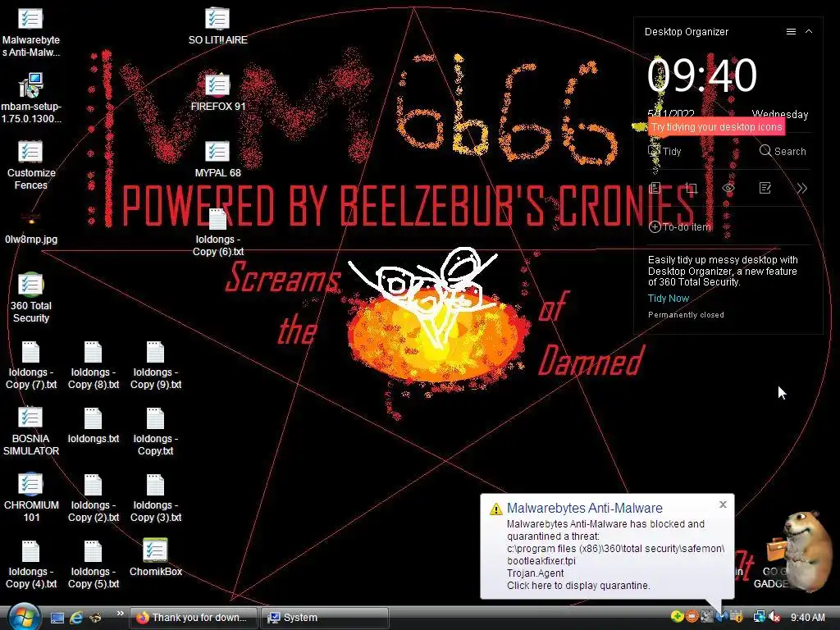The height and width of the screenshot is (630, 840).
Task: Select the loldongs.txt file
Action: [94, 426]
